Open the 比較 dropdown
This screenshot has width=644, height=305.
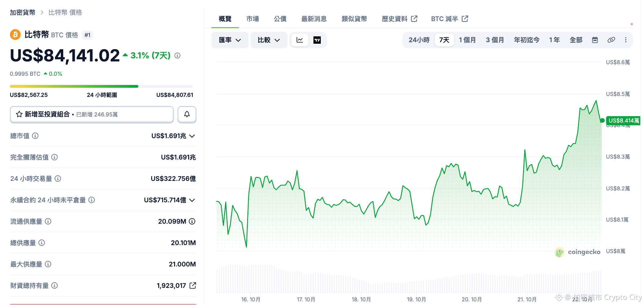269,40
